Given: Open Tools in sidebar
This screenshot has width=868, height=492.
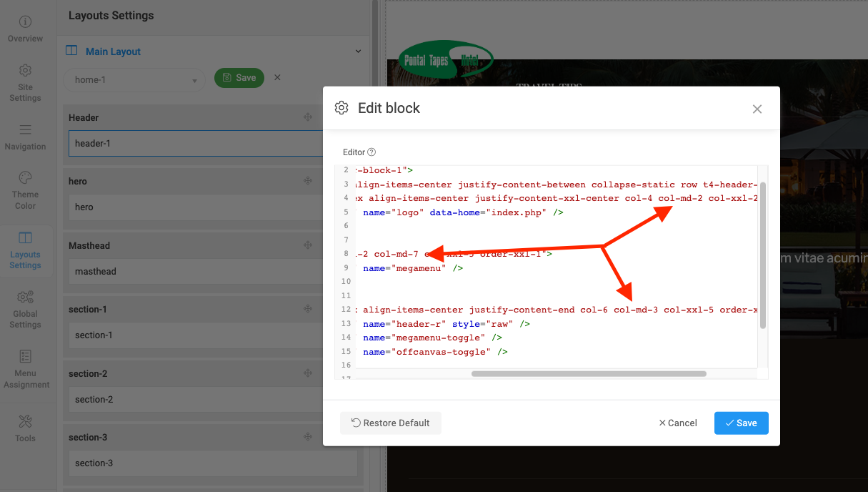Looking at the screenshot, I should point(25,428).
